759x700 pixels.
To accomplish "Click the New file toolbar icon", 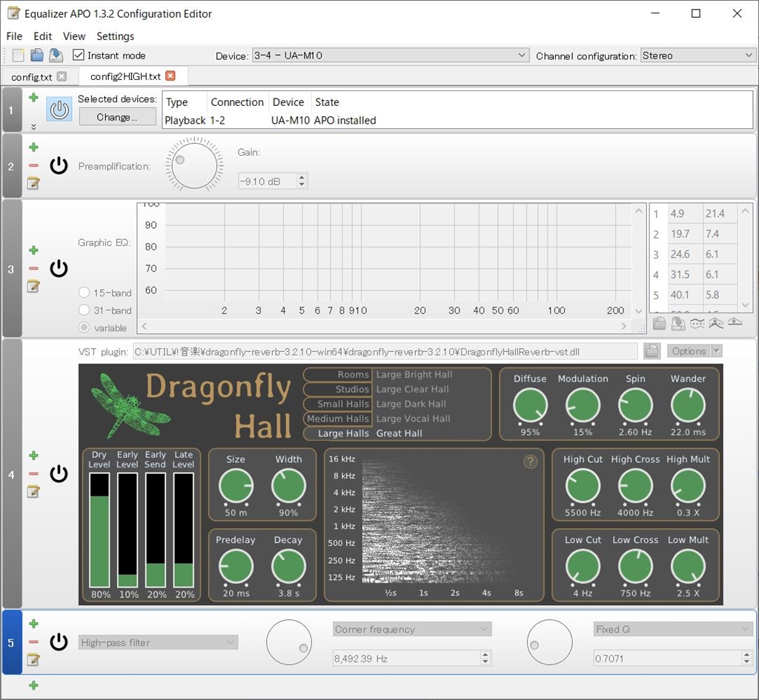I will click(x=18, y=55).
